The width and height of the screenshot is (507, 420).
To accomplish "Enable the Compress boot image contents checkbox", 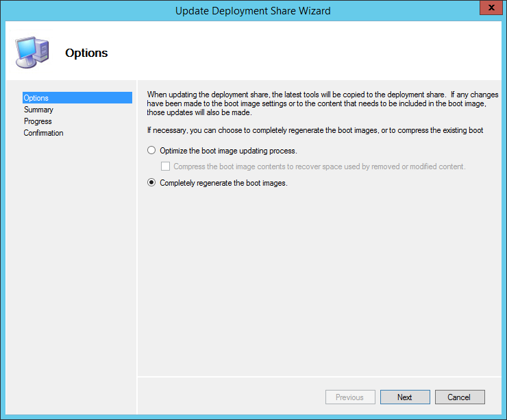I will [x=165, y=166].
